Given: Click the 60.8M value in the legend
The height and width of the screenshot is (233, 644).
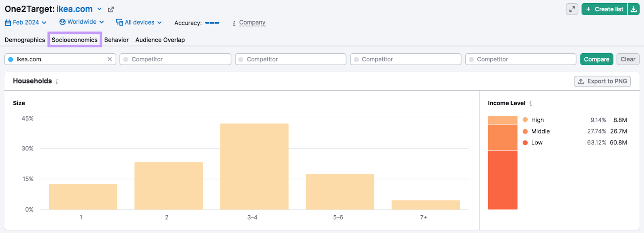Looking at the screenshot, I should pyautogui.click(x=618, y=142).
